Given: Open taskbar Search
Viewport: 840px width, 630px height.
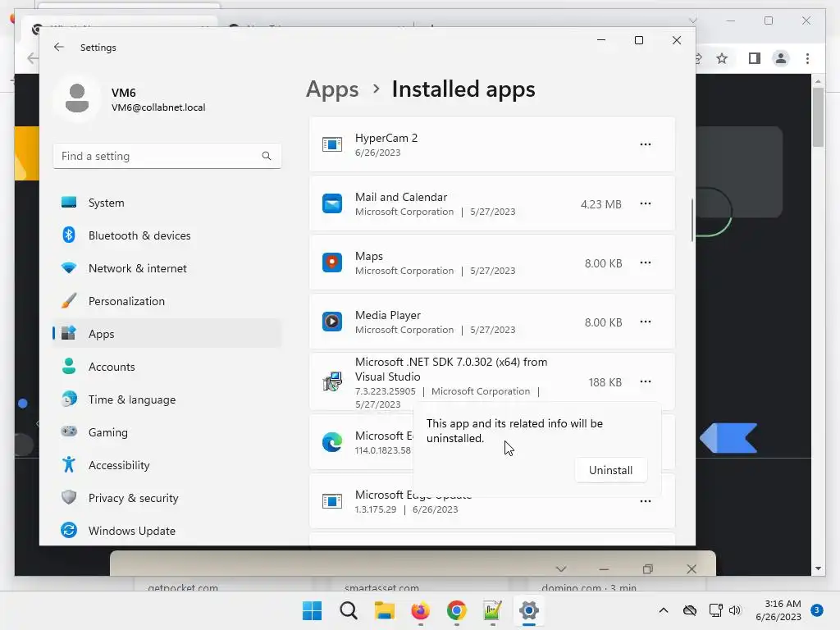Looking at the screenshot, I should tap(348, 610).
